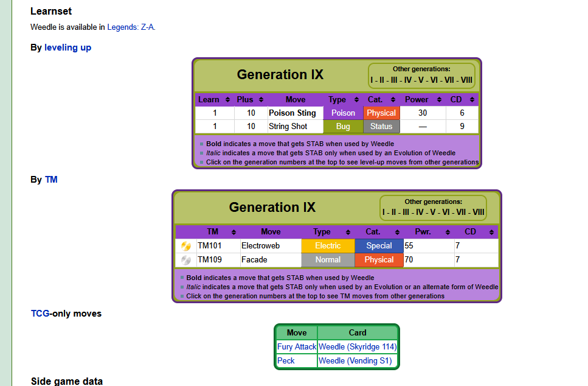Click the Normal type cell
588x386 pixels.
tap(328, 259)
